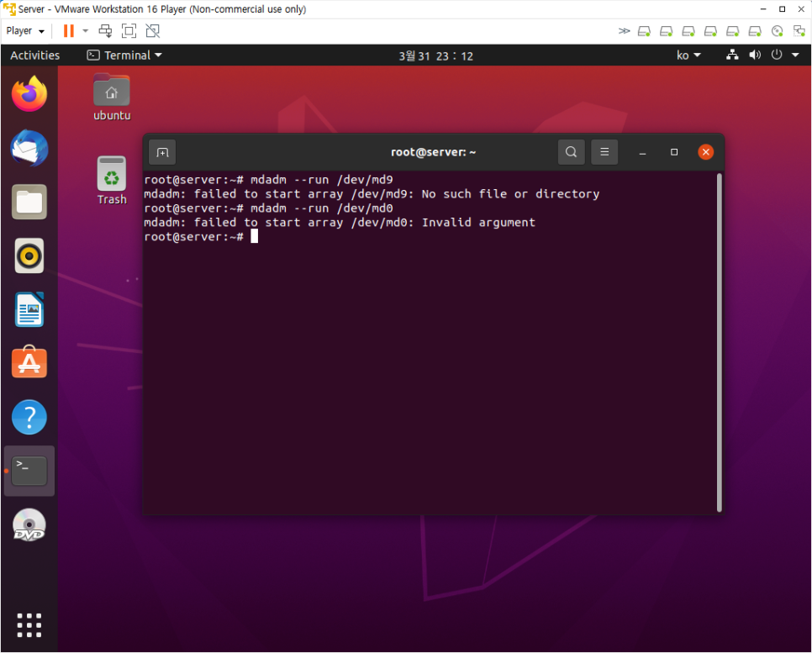This screenshot has height=653, width=812.
Task: Expand the system menu arrow in top bar
Action: [795, 55]
